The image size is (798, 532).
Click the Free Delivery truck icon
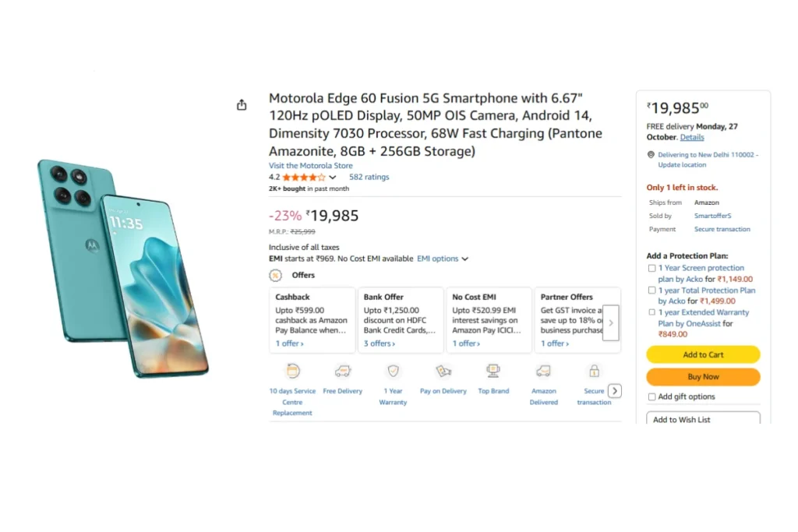343,372
